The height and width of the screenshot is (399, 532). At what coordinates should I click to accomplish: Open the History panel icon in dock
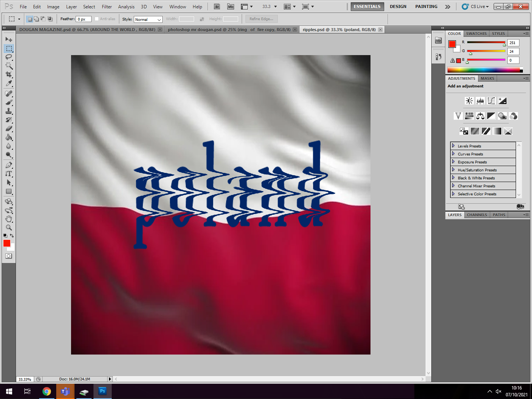pos(439,57)
